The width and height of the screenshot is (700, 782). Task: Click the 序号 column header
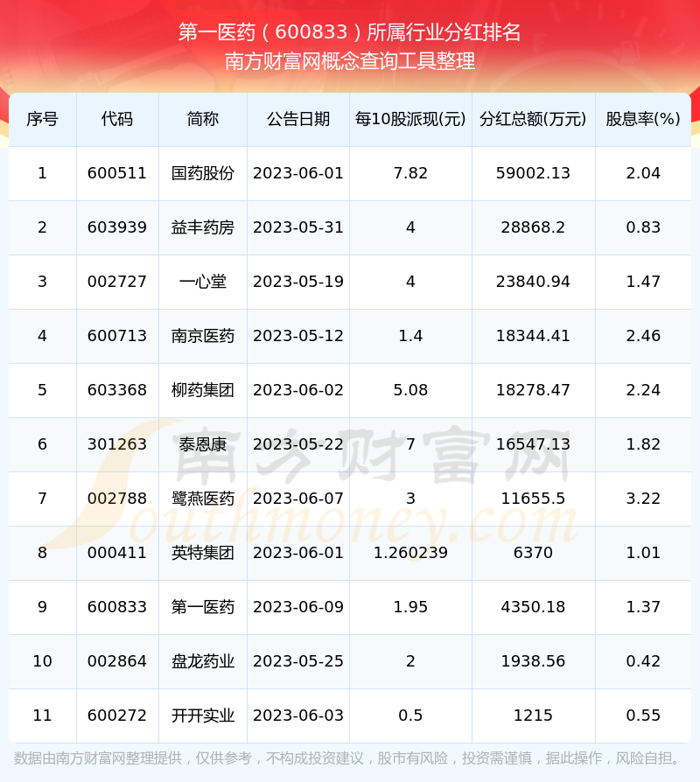point(42,119)
